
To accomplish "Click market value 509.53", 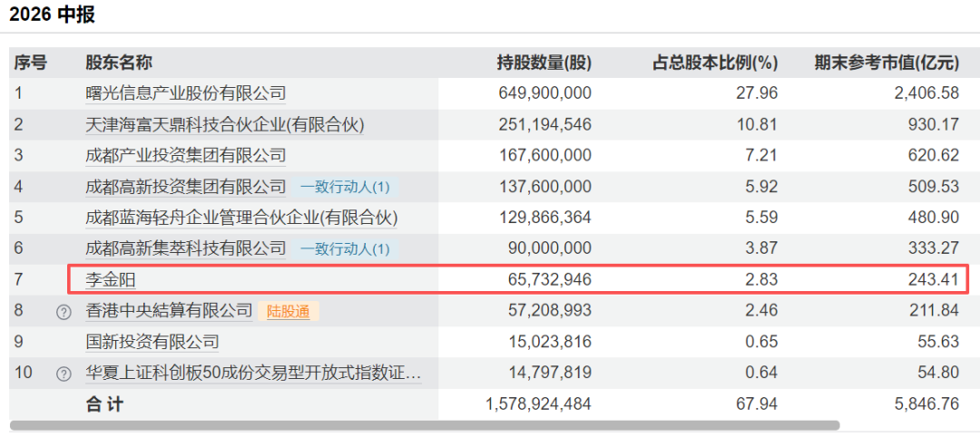I will coord(934,187).
